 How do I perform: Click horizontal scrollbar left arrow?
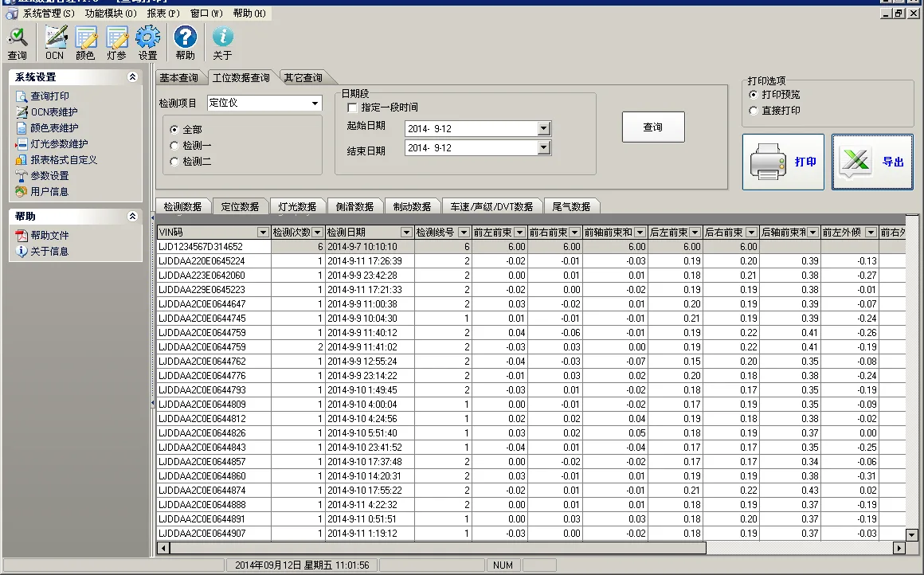(x=164, y=548)
